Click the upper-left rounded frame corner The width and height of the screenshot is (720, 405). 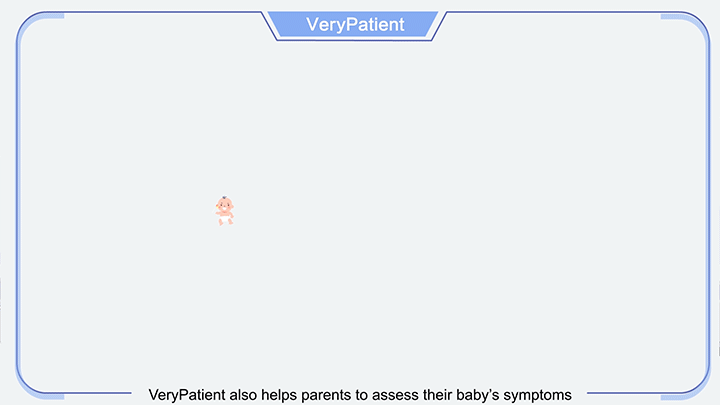tap(37, 30)
